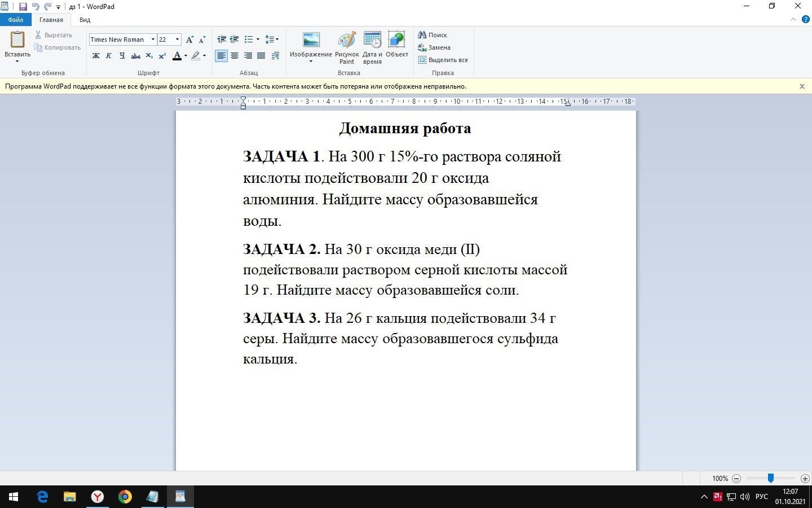Insert an Объект
Image resolution: width=812 pixels, height=508 pixels.
[x=397, y=44]
